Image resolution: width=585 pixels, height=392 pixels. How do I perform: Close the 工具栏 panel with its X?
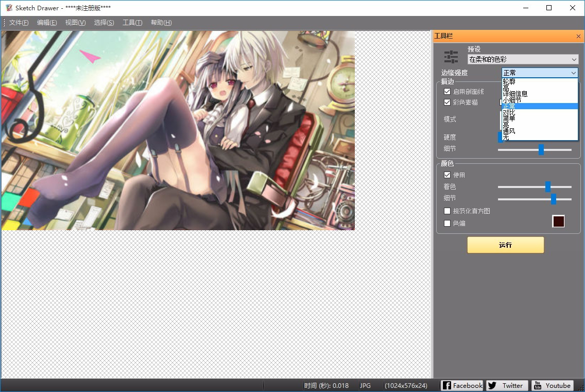pos(578,36)
